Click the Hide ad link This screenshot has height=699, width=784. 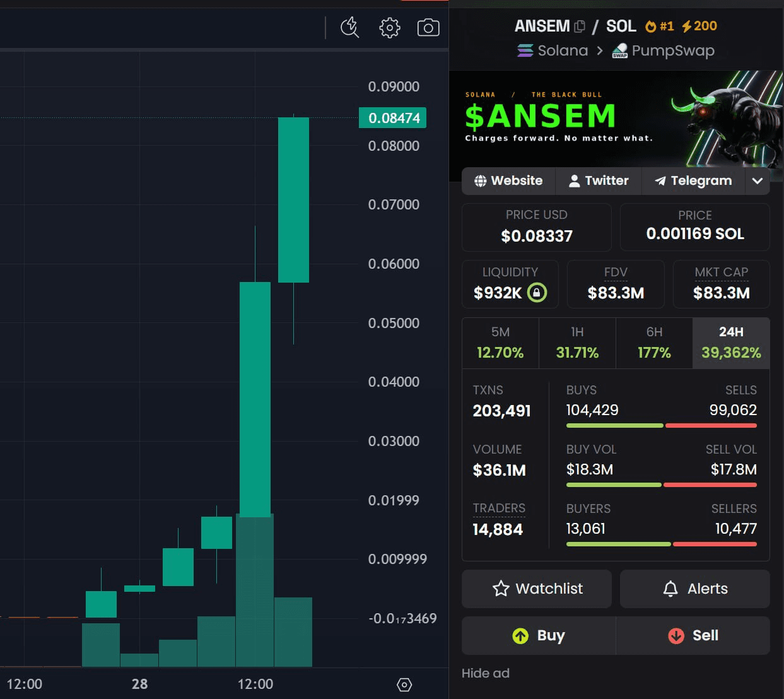[485, 673]
